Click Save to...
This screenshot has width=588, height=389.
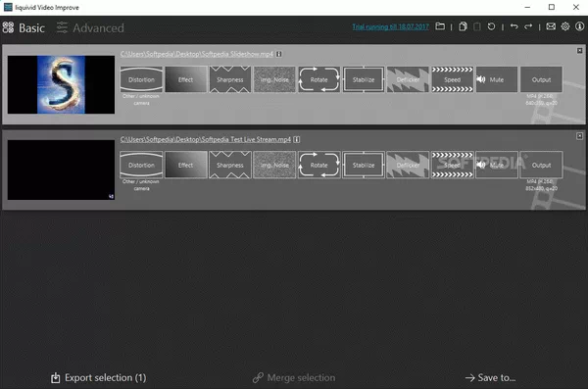[x=491, y=378]
